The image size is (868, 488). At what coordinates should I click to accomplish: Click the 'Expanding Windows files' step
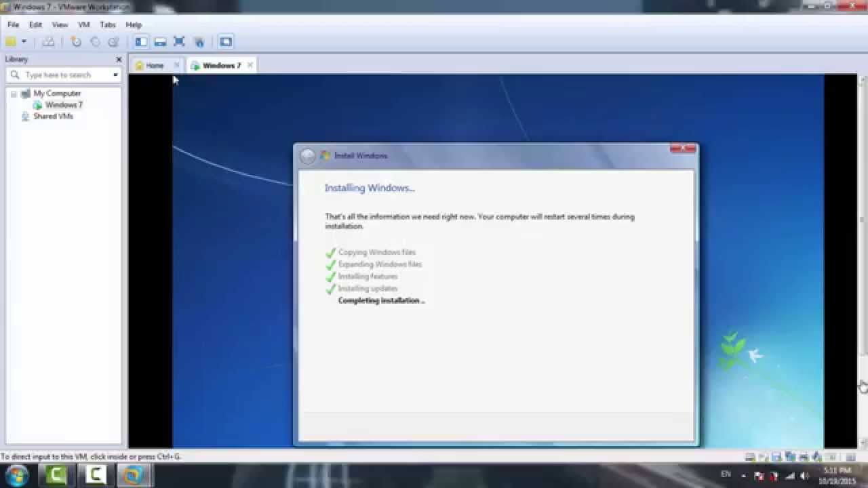coord(380,264)
